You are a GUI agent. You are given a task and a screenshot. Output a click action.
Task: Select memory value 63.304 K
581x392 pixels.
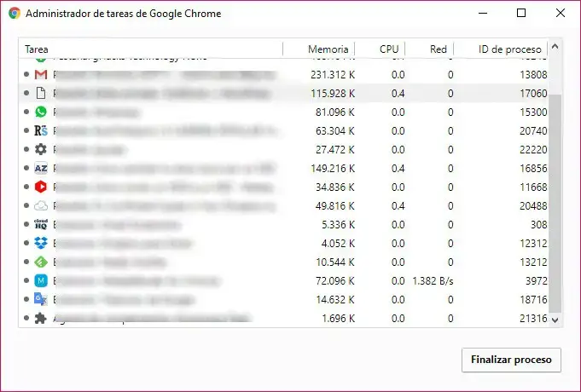pyautogui.click(x=335, y=130)
